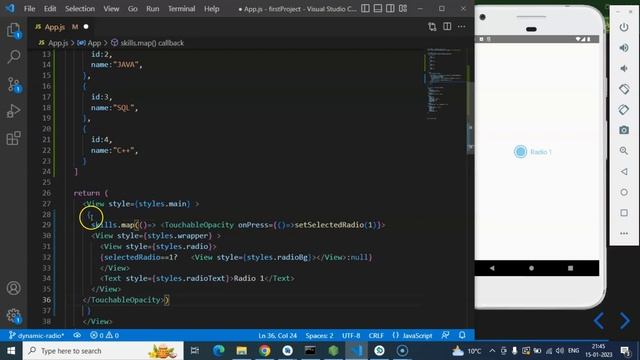Click the emulator Volume Up button

624,48
